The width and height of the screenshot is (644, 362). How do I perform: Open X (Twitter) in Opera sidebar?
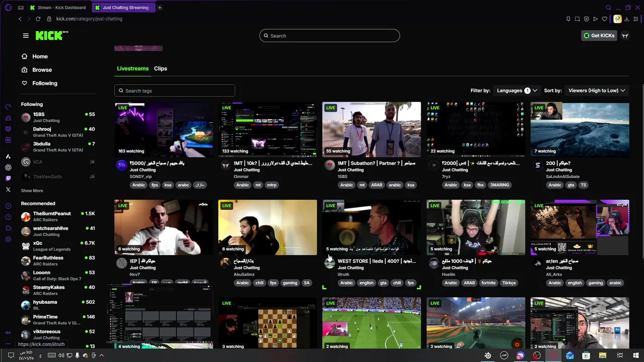(8, 190)
